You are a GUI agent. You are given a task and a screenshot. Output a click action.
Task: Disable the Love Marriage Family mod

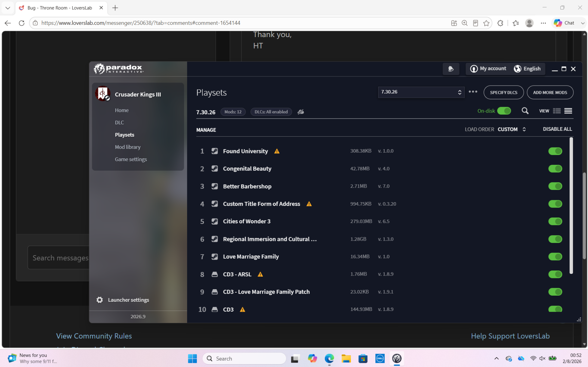tap(555, 257)
